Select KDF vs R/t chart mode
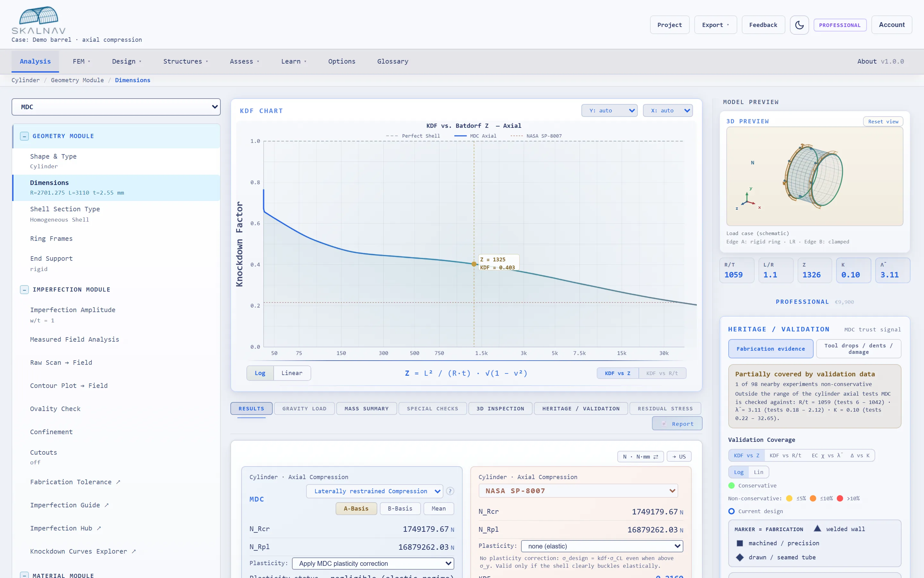 [662, 373]
